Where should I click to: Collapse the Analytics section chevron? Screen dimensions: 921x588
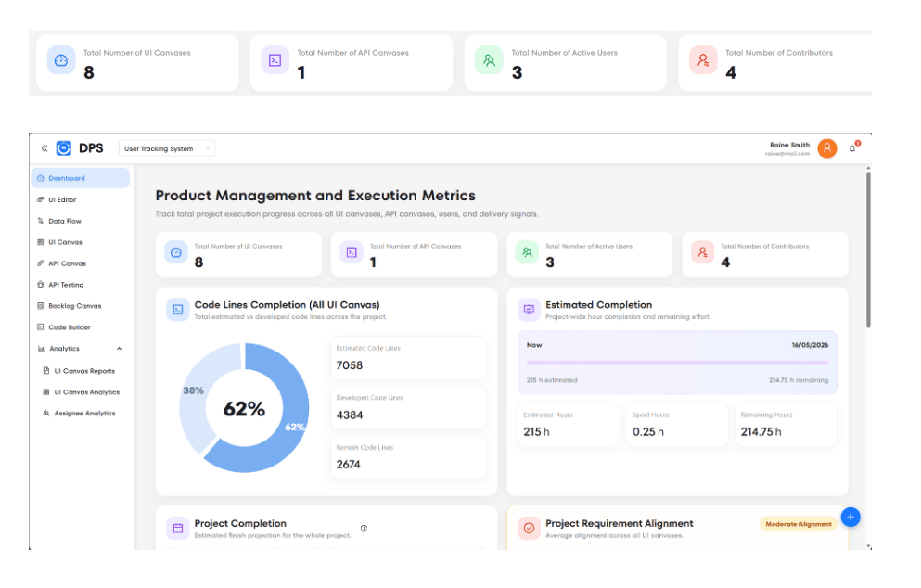[x=119, y=348]
